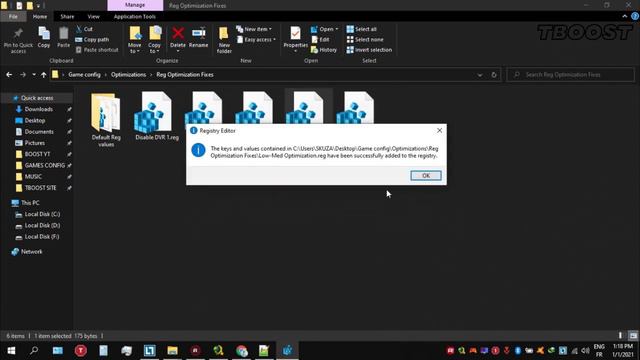Navigate back with Back arrow
This screenshot has width=640, height=360.
point(9,75)
